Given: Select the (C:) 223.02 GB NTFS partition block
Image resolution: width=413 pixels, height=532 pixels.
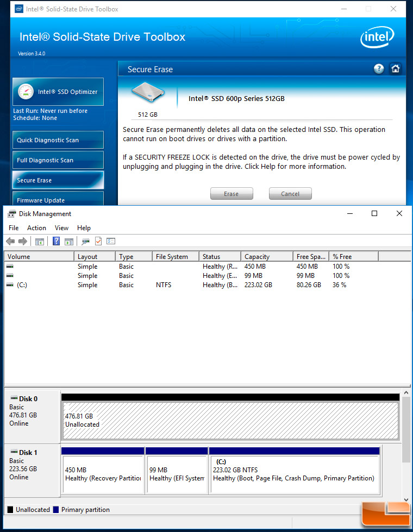Looking at the screenshot, I should coord(295,474).
